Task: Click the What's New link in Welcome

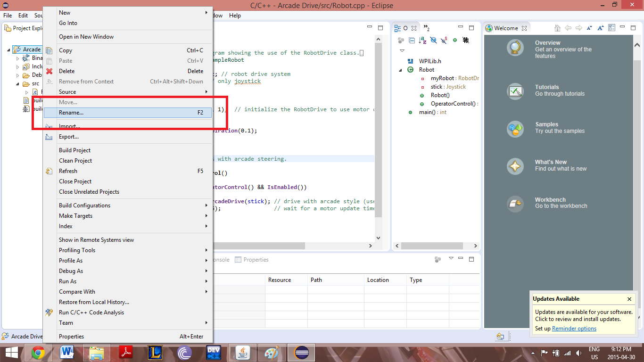Action: point(551,162)
